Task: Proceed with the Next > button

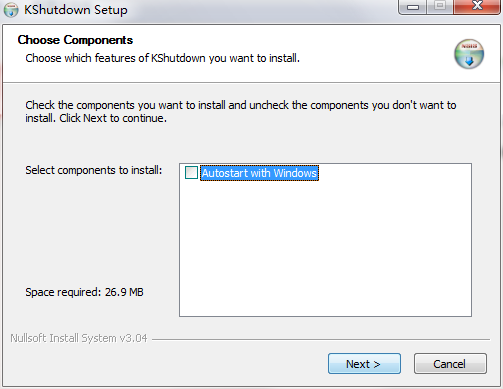Action: click(364, 364)
